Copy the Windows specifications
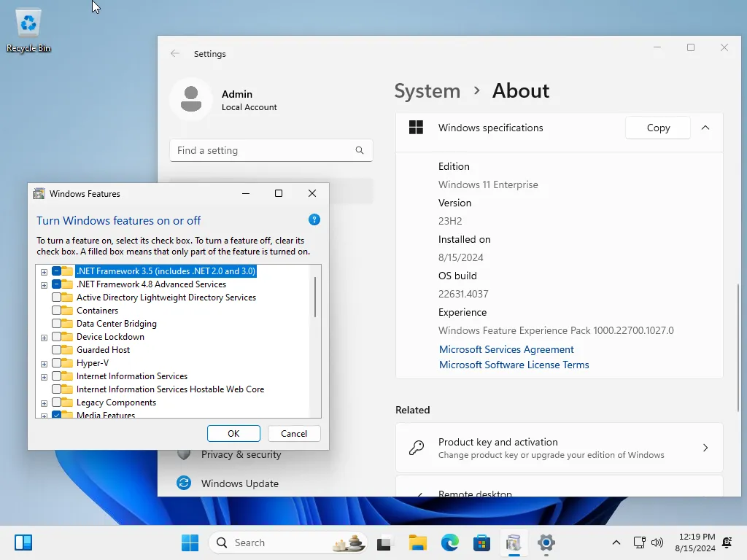747x560 pixels. pos(658,128)
